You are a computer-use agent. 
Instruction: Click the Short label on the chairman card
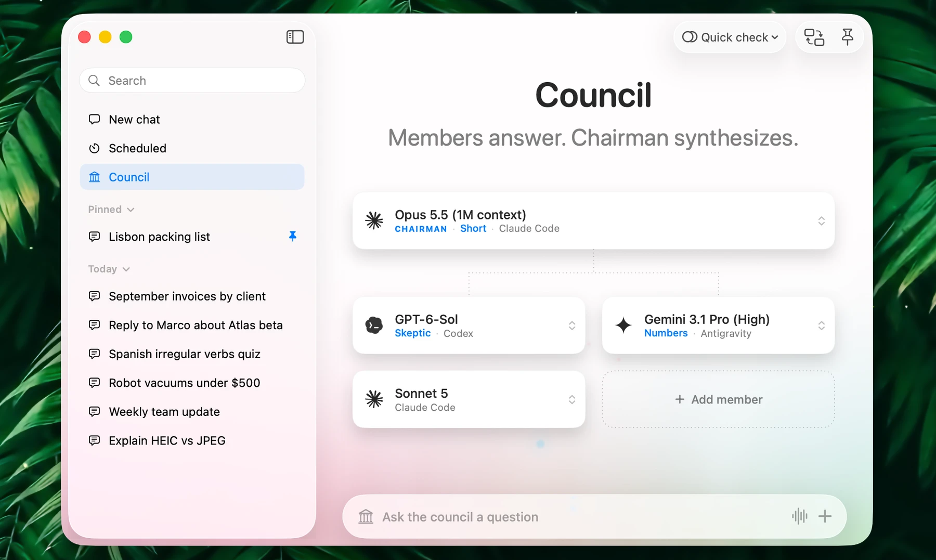coord(473,229)
